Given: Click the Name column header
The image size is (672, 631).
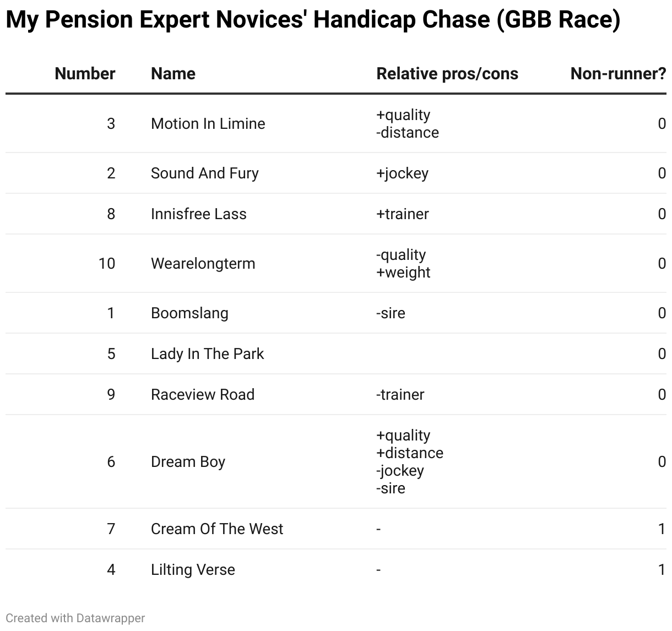Looking at the screenshot, I should [173, 74].
